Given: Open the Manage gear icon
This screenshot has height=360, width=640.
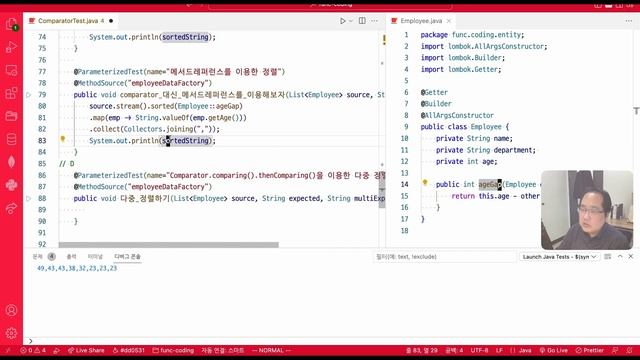Looking at the screenshot, I should click(x=11, y=333).
